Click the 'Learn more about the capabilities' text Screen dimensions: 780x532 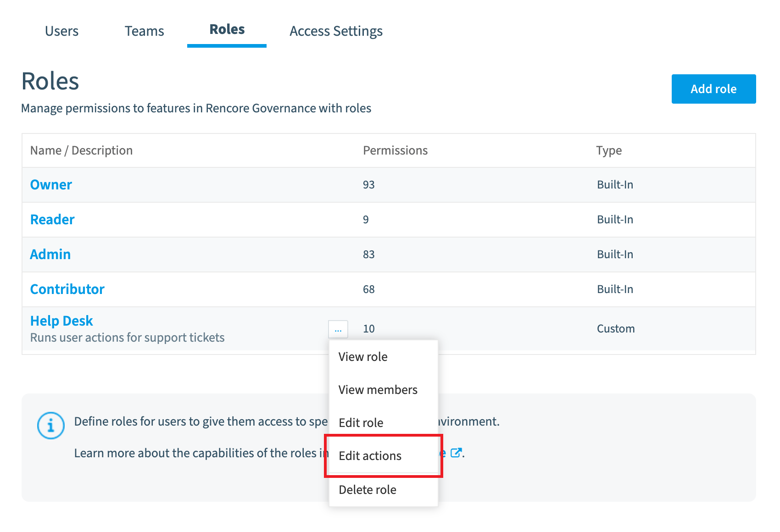tap(202, 453)
